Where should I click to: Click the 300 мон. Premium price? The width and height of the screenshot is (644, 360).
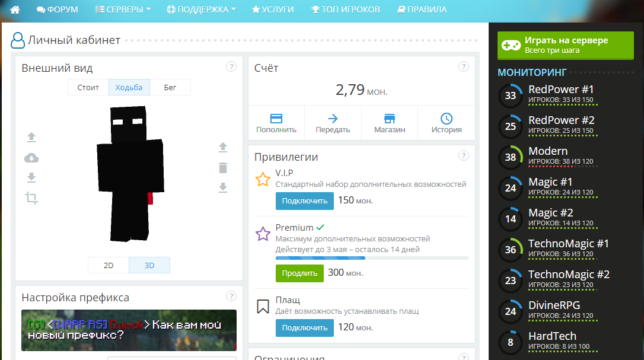(x=345, y=273)
